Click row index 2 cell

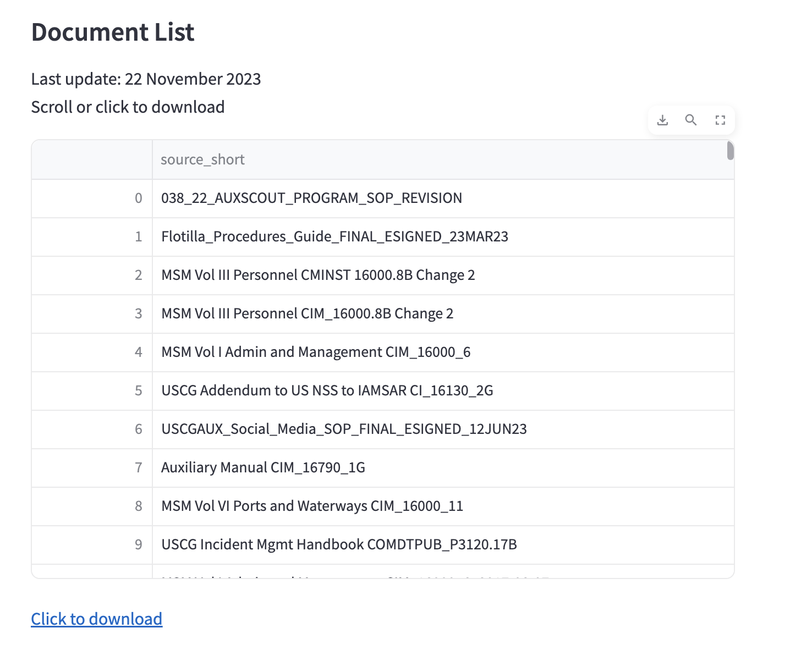[92, 276]
